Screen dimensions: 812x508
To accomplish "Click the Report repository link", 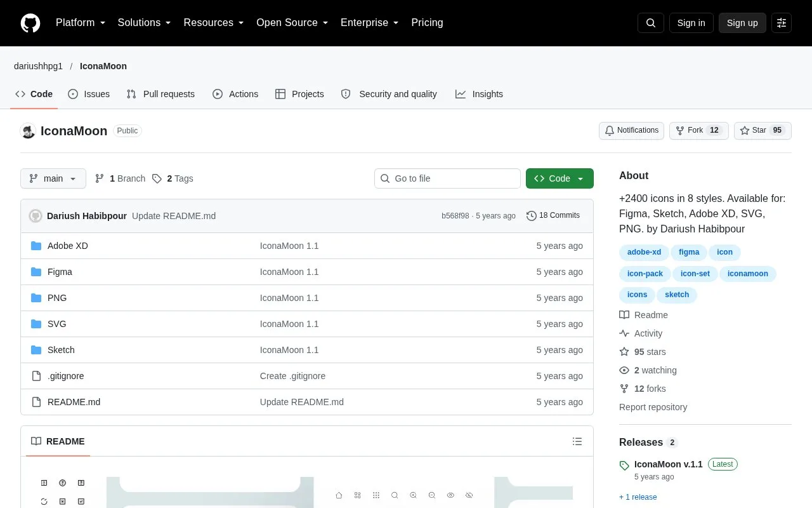I will 653,407.
